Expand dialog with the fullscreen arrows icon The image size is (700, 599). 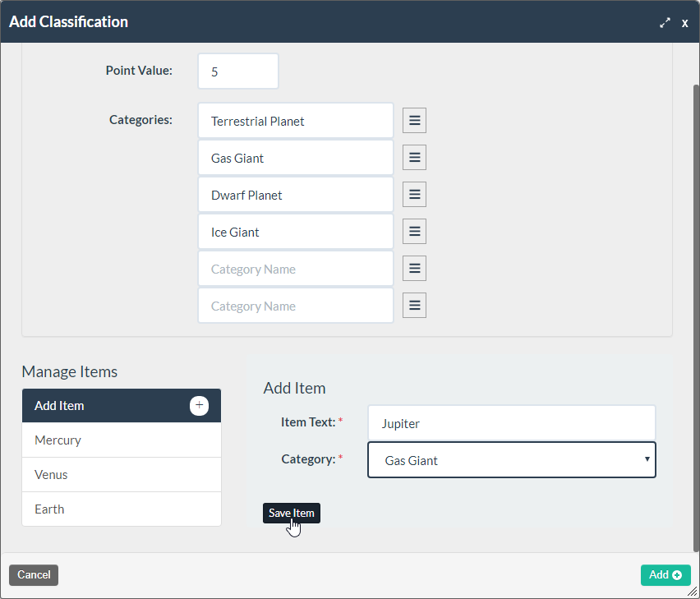665,23
